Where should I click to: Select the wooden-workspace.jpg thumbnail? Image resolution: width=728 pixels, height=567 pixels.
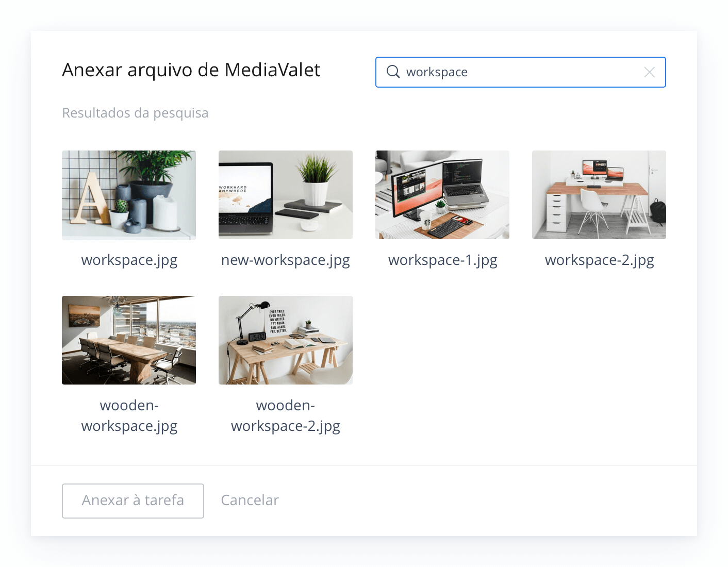click(129, 340)
